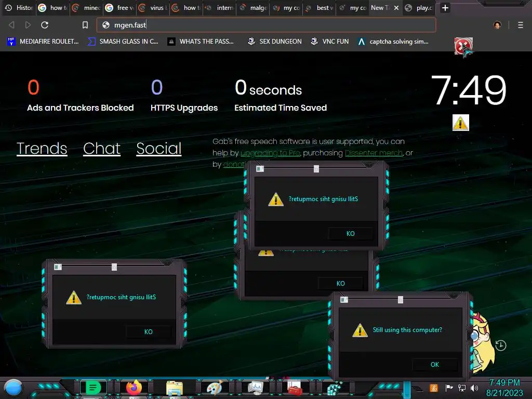Open the captcha solving sim... bookmark
532x399 pixels.
click(x=393, y=42)
